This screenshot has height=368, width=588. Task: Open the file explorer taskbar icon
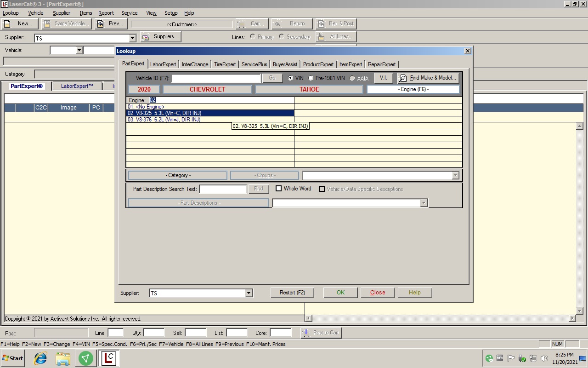tap(63, 358)
